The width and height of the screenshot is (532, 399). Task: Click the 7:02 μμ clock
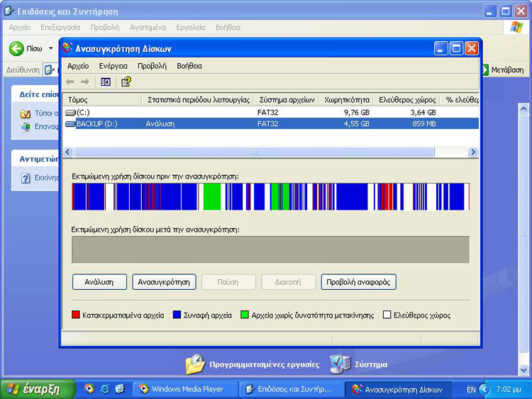[509, 389]
